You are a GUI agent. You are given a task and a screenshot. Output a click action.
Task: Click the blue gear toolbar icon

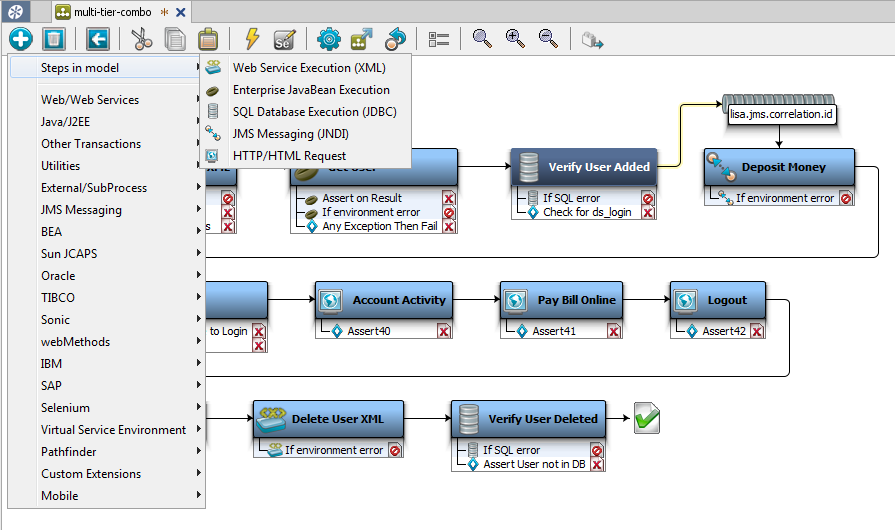pyautogui.click(x=328, y=39)
